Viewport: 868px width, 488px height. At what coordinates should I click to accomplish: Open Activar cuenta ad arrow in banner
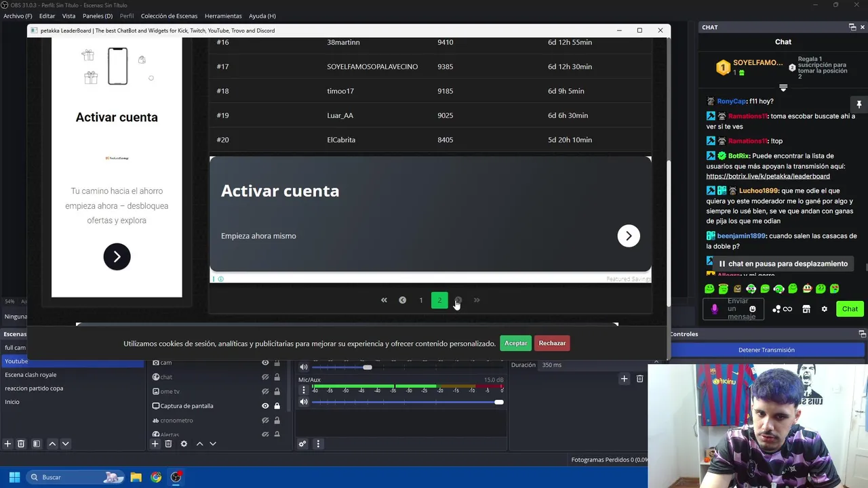[x=629, y=236]
